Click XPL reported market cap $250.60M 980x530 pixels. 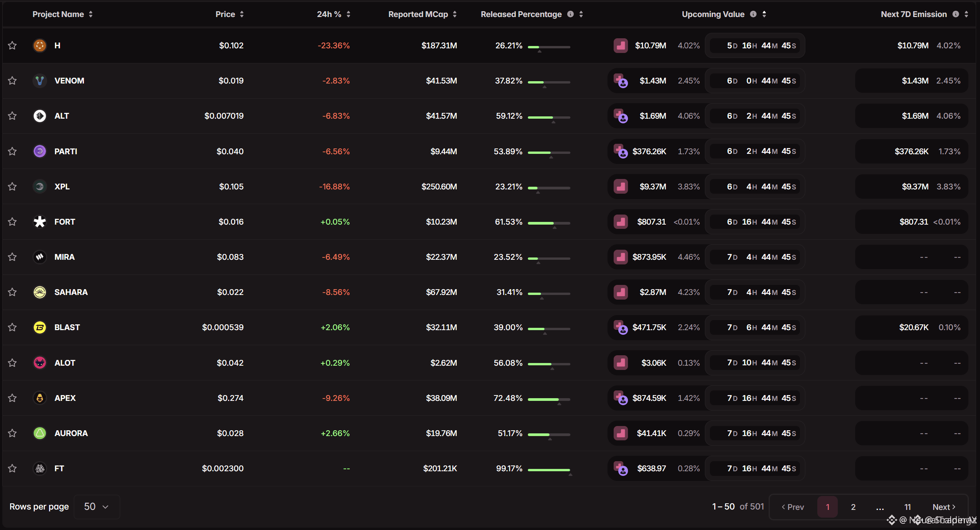pos(439,187)
